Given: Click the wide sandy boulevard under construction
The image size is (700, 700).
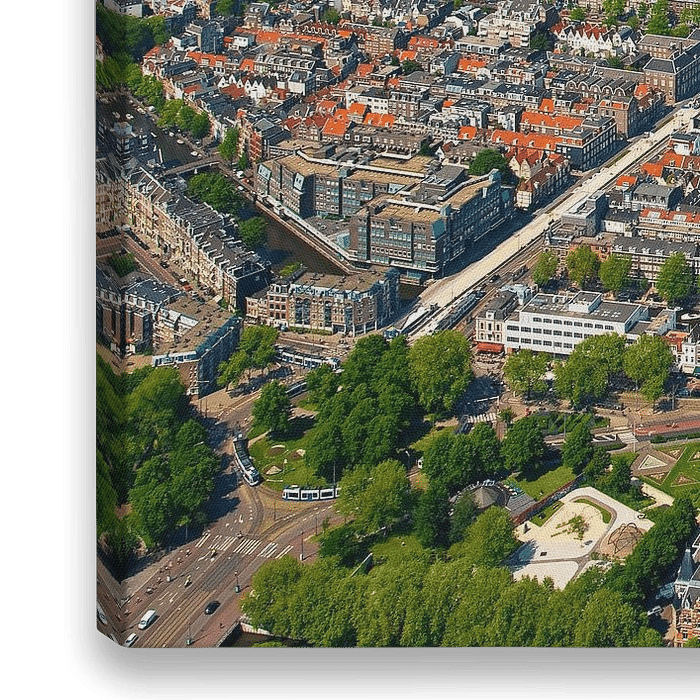Looking at the screenshot, I should (x=530, y=232).
